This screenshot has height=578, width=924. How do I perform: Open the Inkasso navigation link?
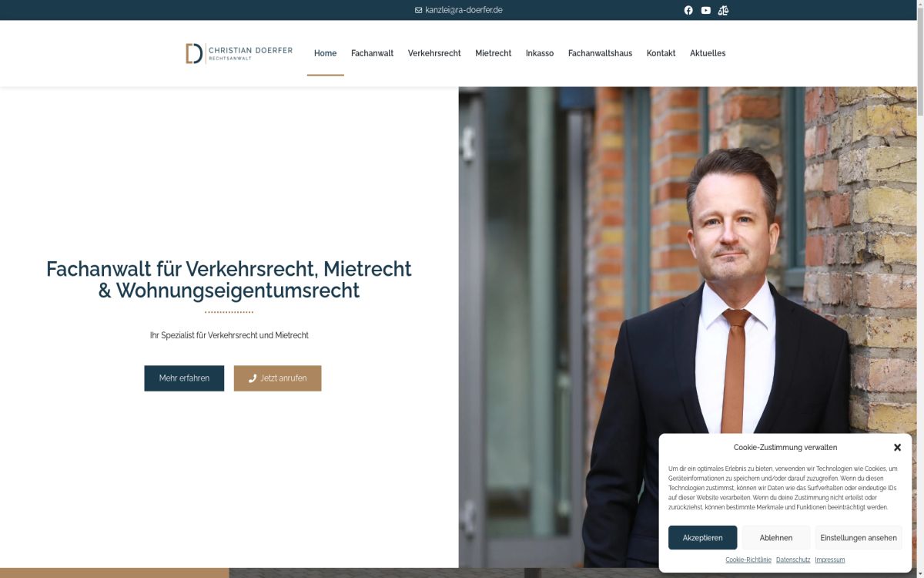540,53
